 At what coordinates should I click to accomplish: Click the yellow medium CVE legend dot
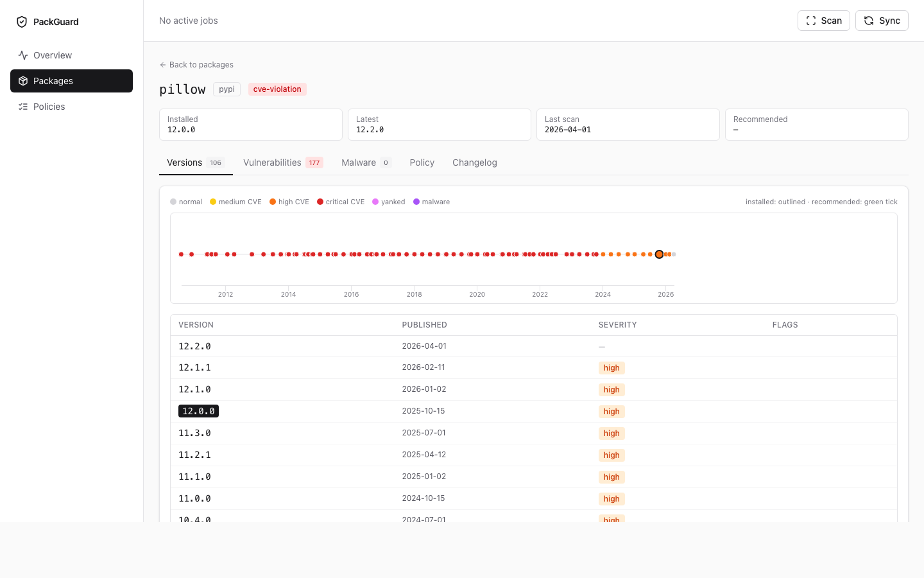213,202
